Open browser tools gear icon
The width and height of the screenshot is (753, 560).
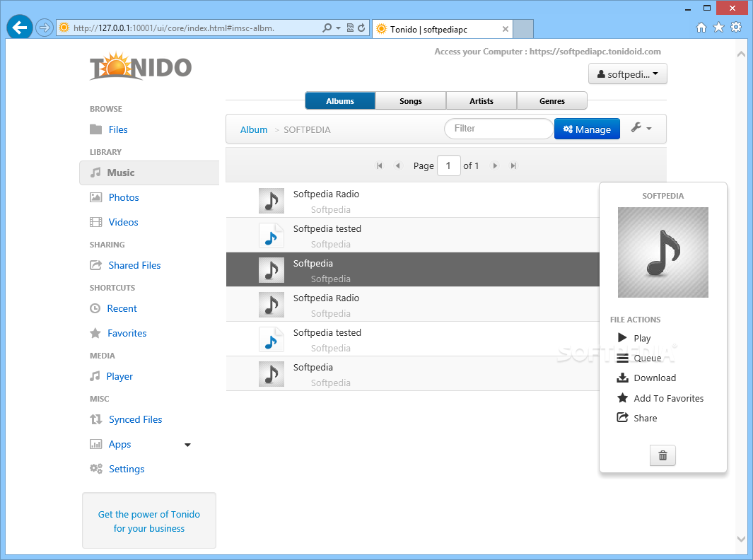tap(736, 28)
